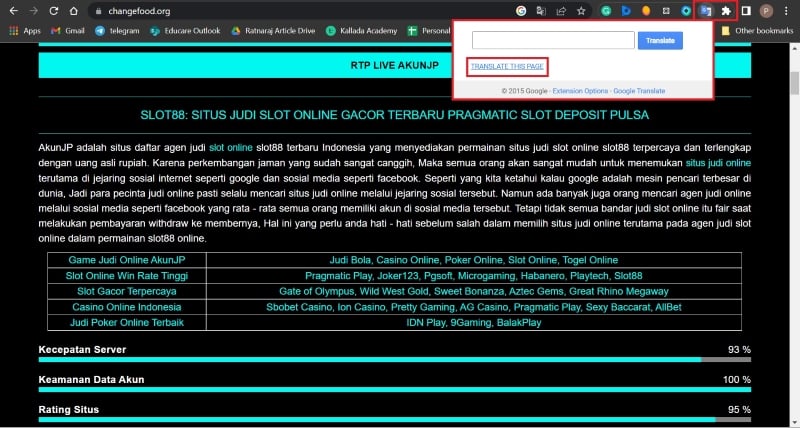The image size is (800, 428).
Task: Open Extension Options link in popup
Action: pyautogui.click(x=580, y=91)
